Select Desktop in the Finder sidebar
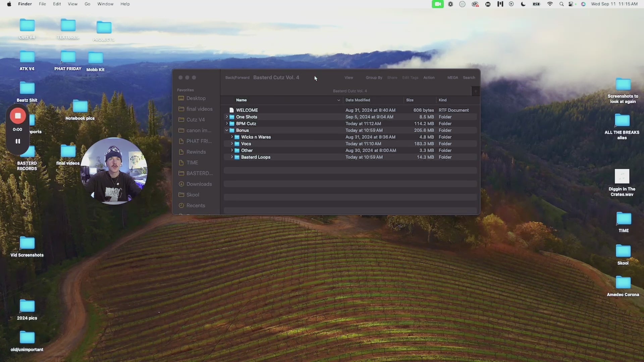Screen dimensions: 644x362 [196, 98]
